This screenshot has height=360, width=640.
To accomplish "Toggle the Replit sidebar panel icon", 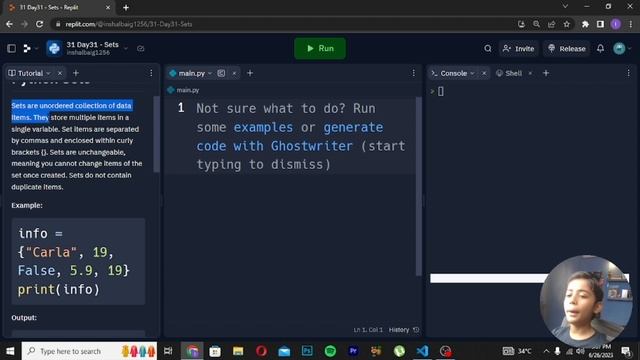I will click(11, 49).
